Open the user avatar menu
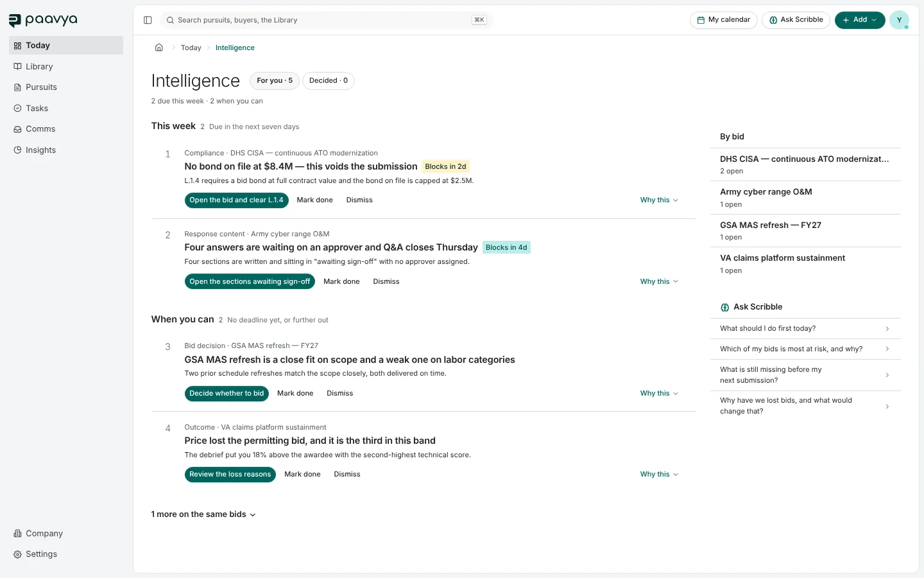 (899, 20)
